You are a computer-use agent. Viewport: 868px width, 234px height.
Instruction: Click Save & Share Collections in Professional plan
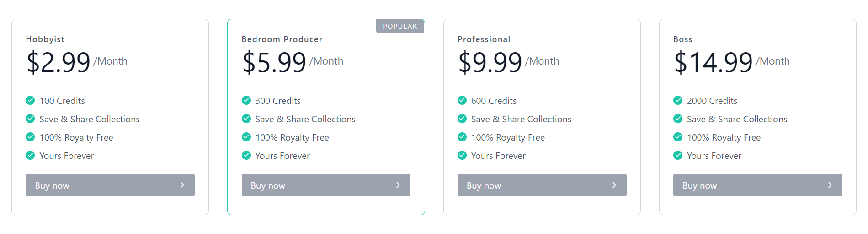click(521, 119)
